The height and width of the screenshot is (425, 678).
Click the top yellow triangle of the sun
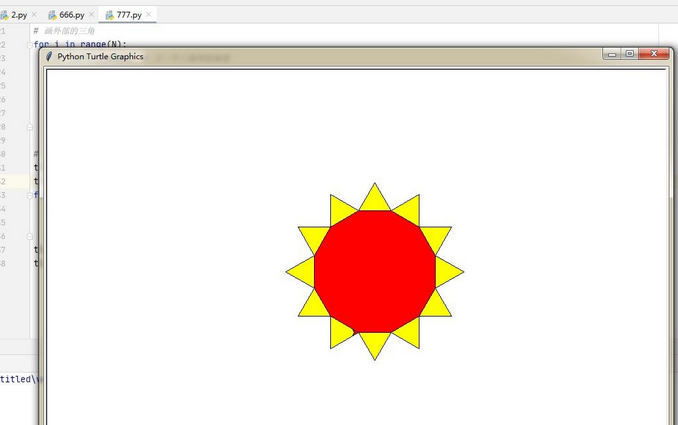pos(375,200)
